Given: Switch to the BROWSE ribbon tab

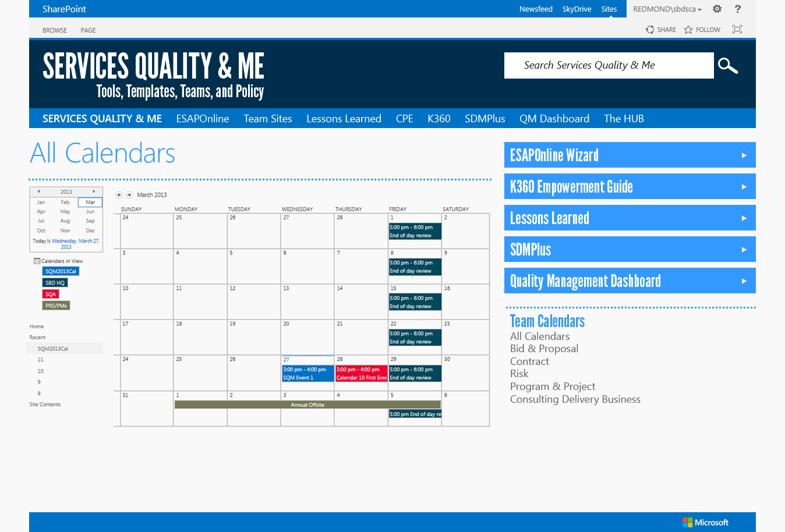Looking at the screenshot, I should coord(55,30).
